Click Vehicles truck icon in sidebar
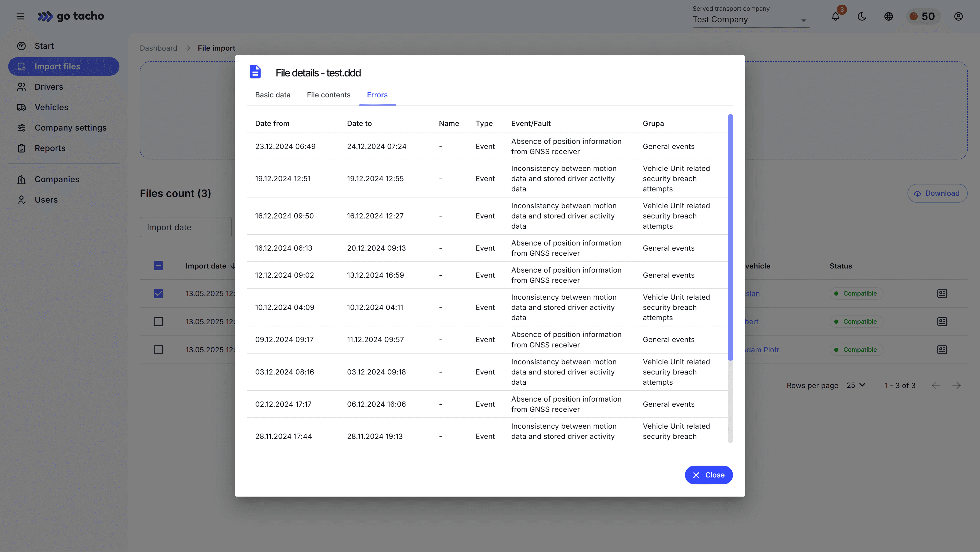 [x=21, y=107]
